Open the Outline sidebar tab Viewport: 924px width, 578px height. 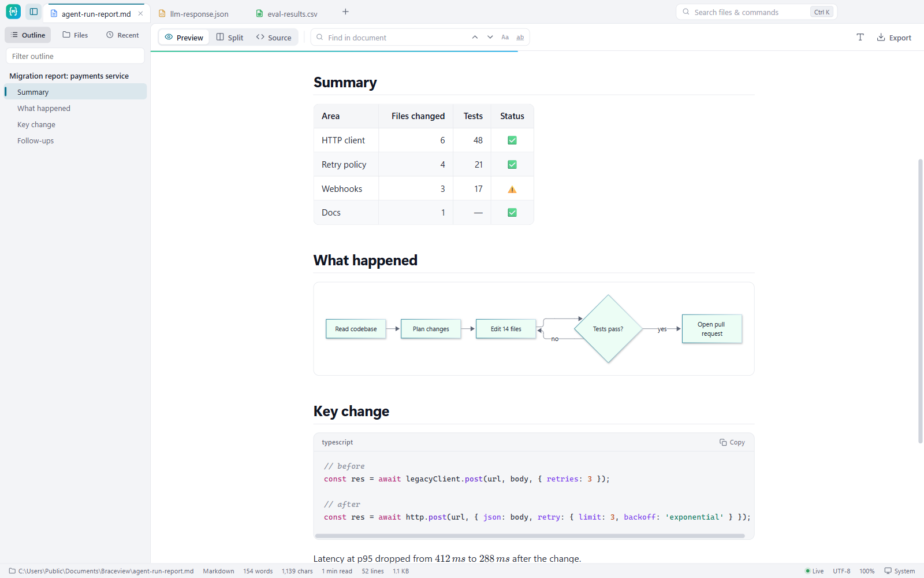tap(28, 35)
